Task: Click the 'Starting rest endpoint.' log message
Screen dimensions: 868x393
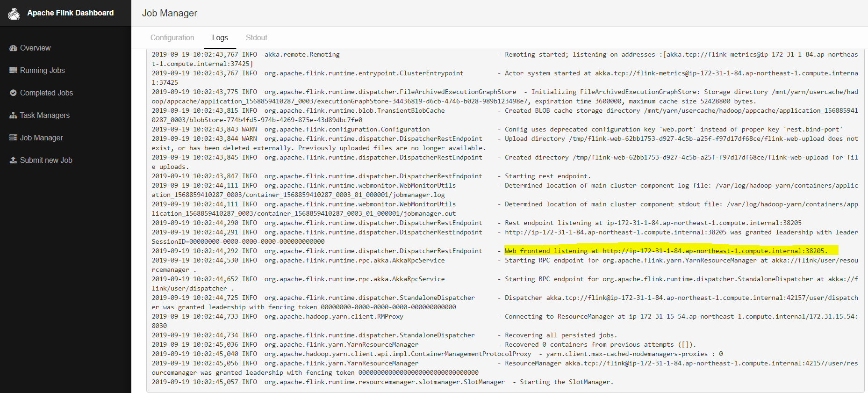Action: click(x=548, y=176)
